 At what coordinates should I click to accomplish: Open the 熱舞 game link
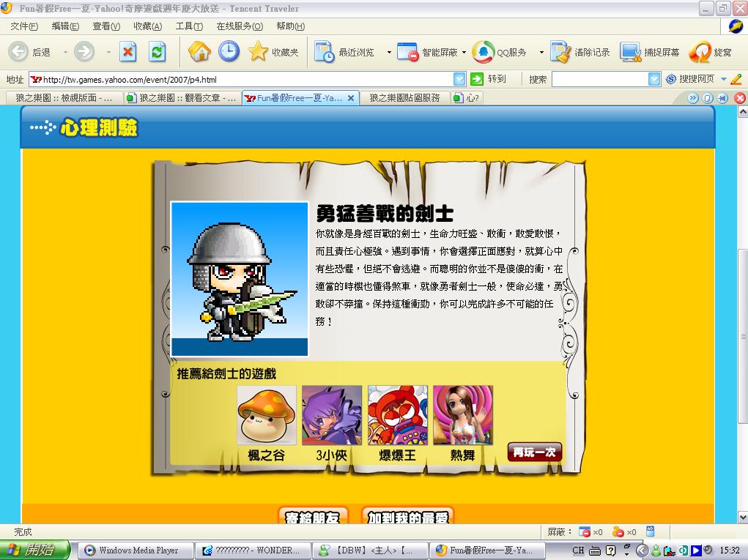pos(463,455)
